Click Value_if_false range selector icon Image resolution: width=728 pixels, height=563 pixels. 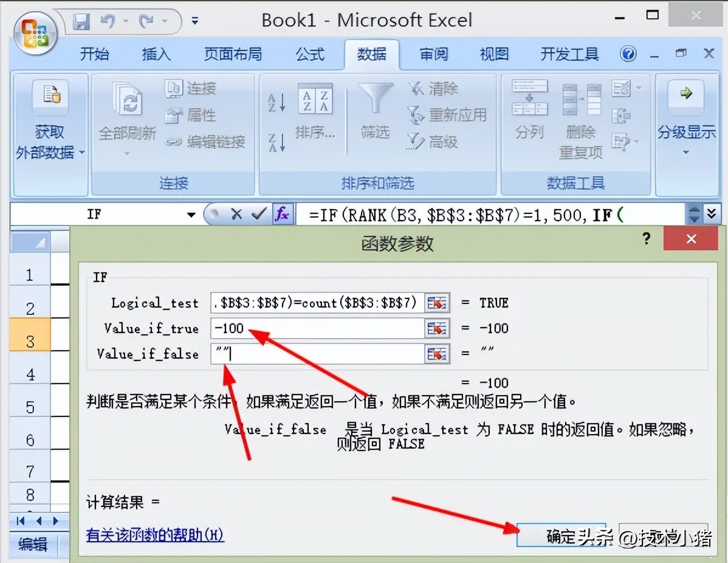(437, 354)
